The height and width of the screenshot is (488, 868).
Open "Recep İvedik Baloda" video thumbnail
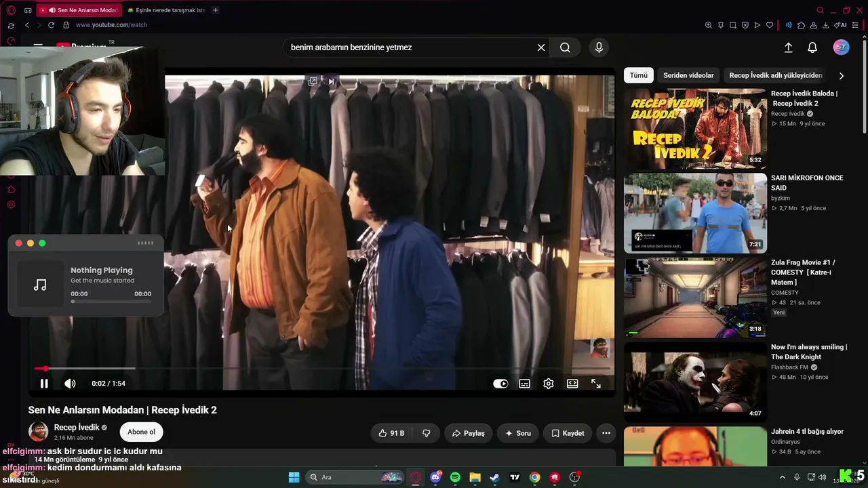click(695, 128)
